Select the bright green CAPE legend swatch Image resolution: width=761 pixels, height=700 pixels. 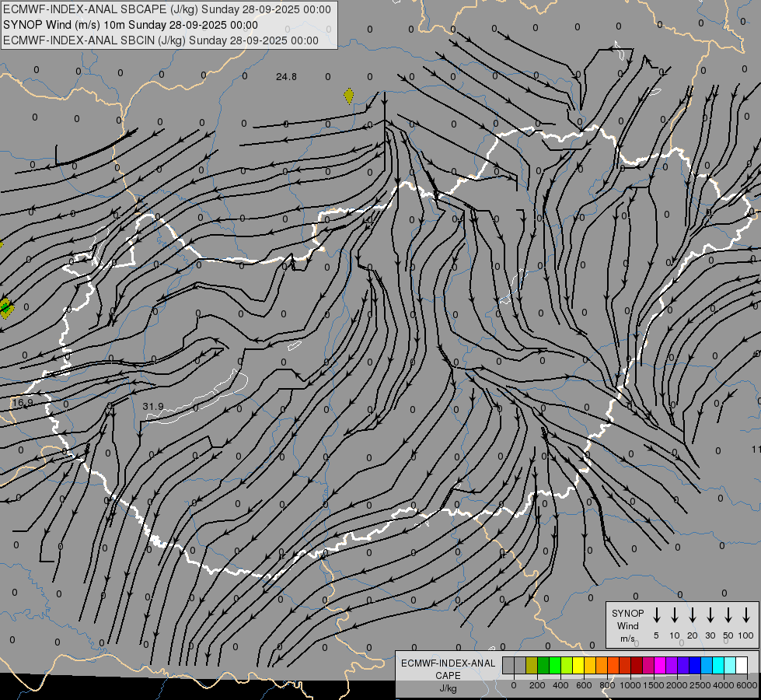[x=555, y=665]
